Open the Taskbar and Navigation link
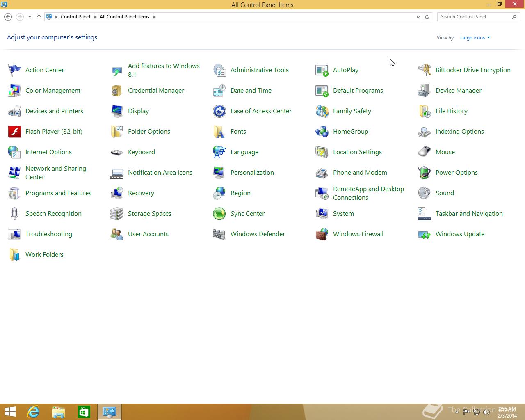The width and height of the screenshot is (525, 420). point(469,214)
